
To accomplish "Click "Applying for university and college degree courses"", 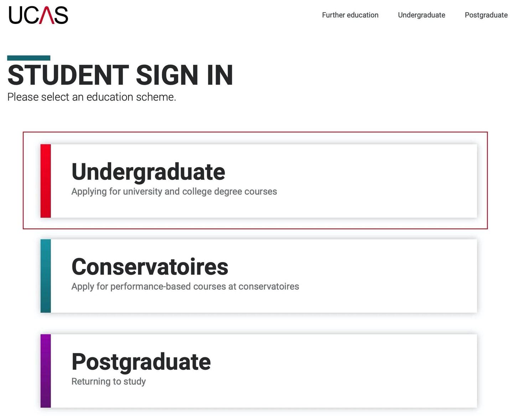I will 174,192.
